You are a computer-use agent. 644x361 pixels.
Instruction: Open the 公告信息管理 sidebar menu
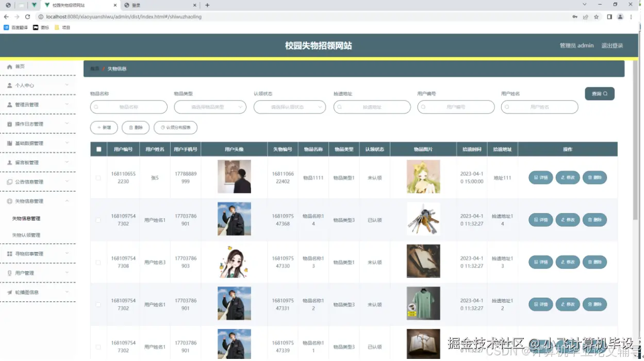(x=9, y=182)
